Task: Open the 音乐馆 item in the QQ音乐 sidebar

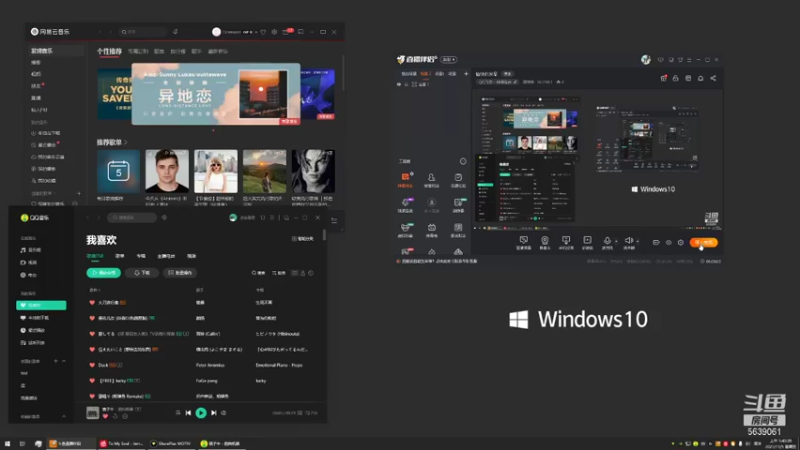Action: pyautogui.click(x=31, y=250)
